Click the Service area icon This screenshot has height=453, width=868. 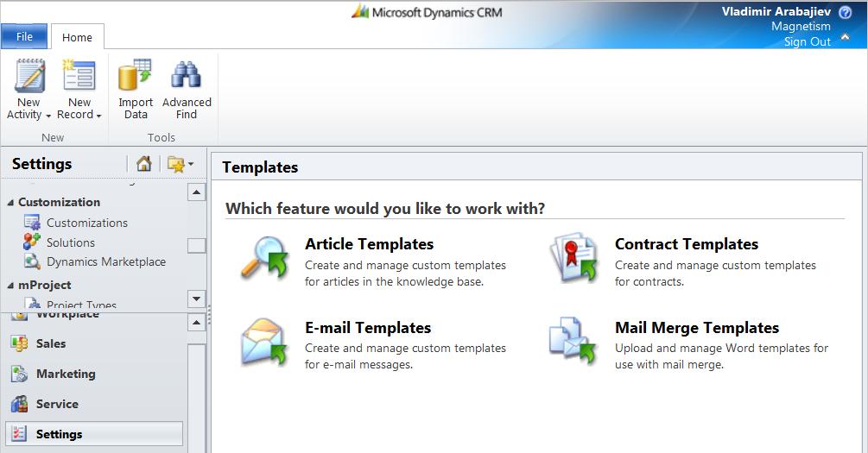[19, 404]
